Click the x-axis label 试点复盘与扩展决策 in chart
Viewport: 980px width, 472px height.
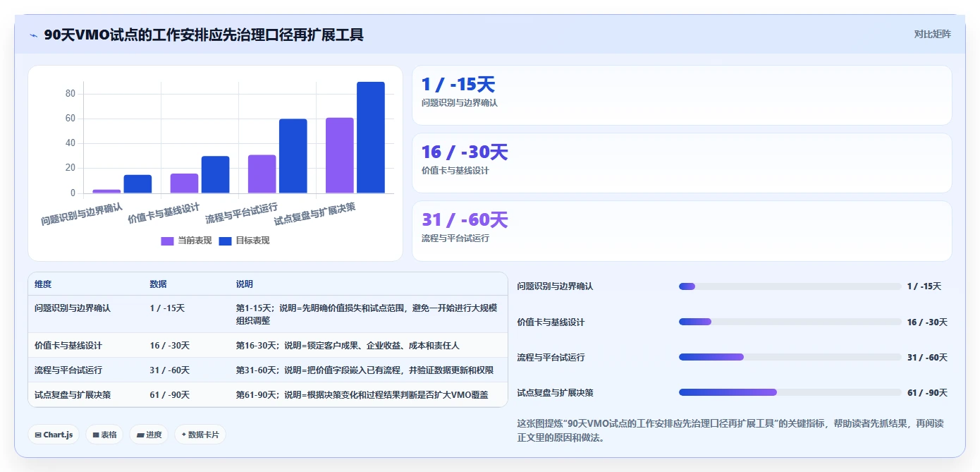click(314, 214)
